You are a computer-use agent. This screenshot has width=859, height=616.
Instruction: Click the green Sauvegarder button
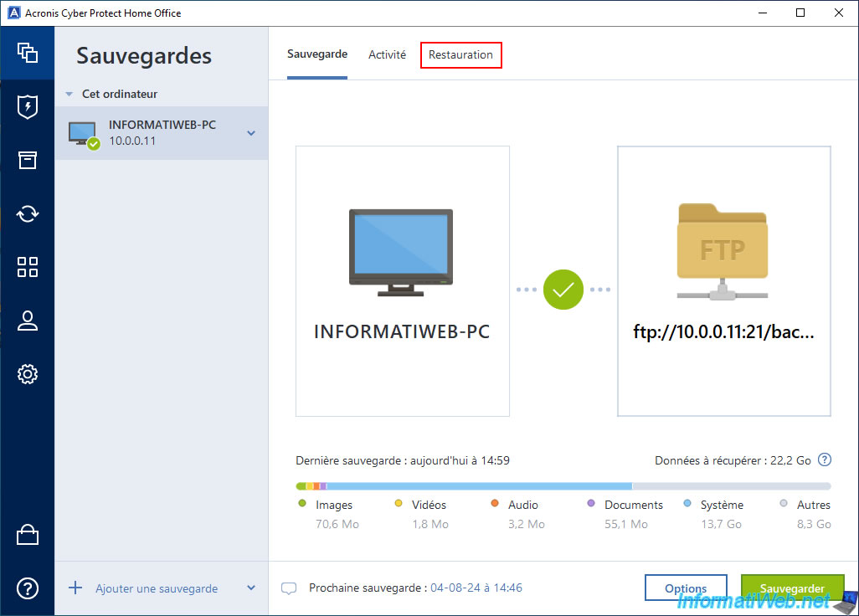tap(792, 588)
